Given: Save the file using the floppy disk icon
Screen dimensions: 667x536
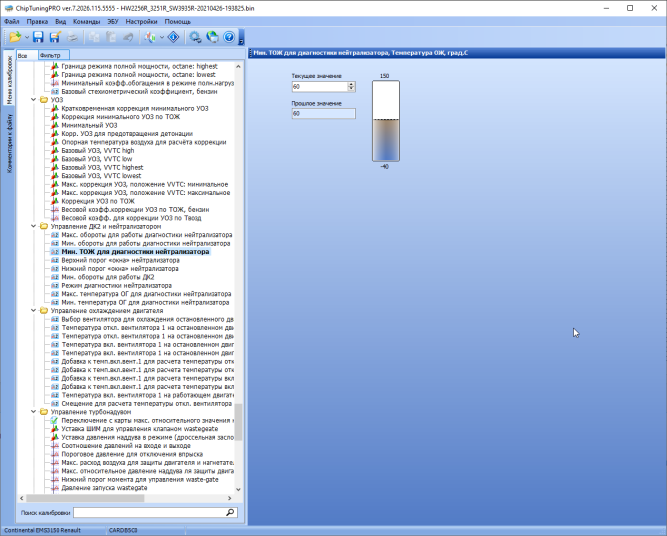Looking at the screenshot, I should point(38,37).
